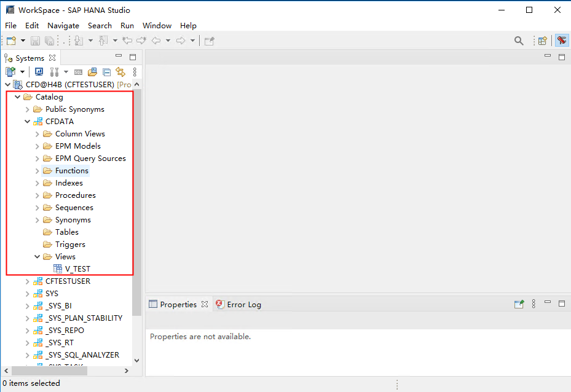Collapse the Catalog folder

[17, 96]
